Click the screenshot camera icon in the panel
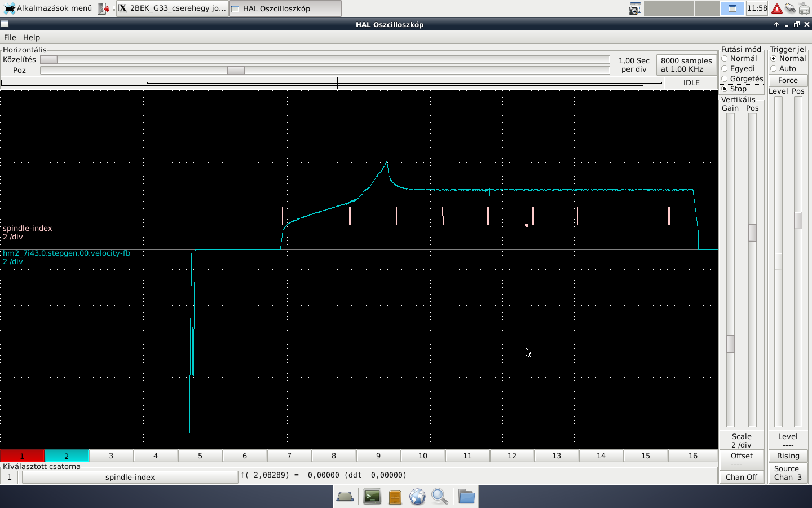 (635, 8)
